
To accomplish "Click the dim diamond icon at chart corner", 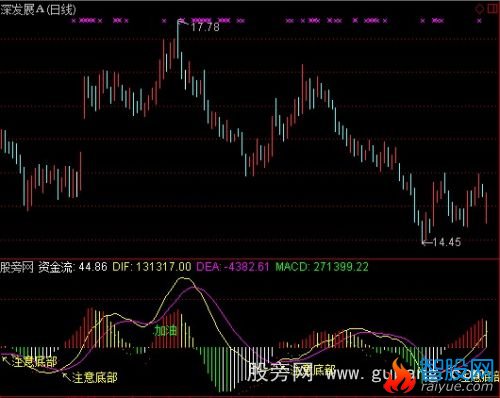I will (479, 9).
